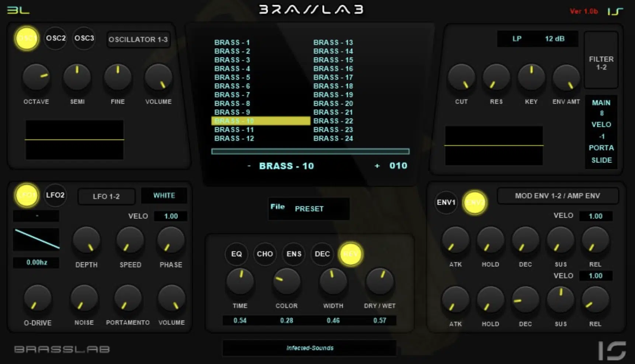Open the CHO chorus effect tab
635x364 pixels.
pos(265,254)
